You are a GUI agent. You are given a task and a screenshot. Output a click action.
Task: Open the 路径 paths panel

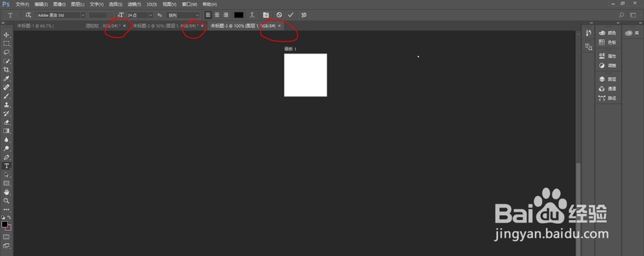point(608,98)
